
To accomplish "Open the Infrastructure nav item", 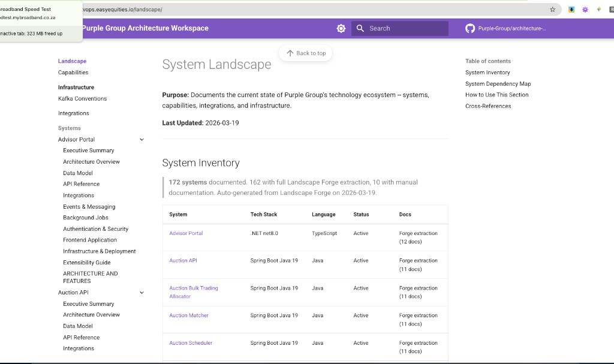I will [76, 88].
